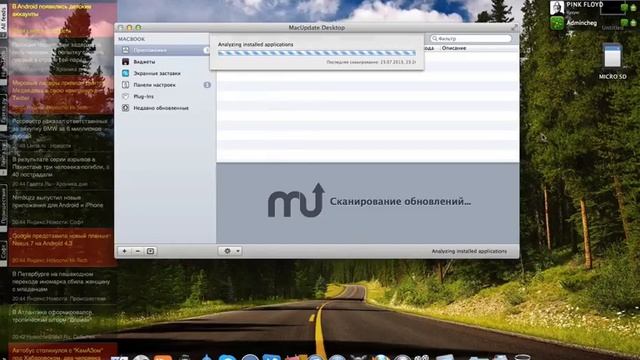Click the Admincheg entry in the desktop widget
Image resolution: width=640 pixels, height=360 pixels.
tap(581, 23)
